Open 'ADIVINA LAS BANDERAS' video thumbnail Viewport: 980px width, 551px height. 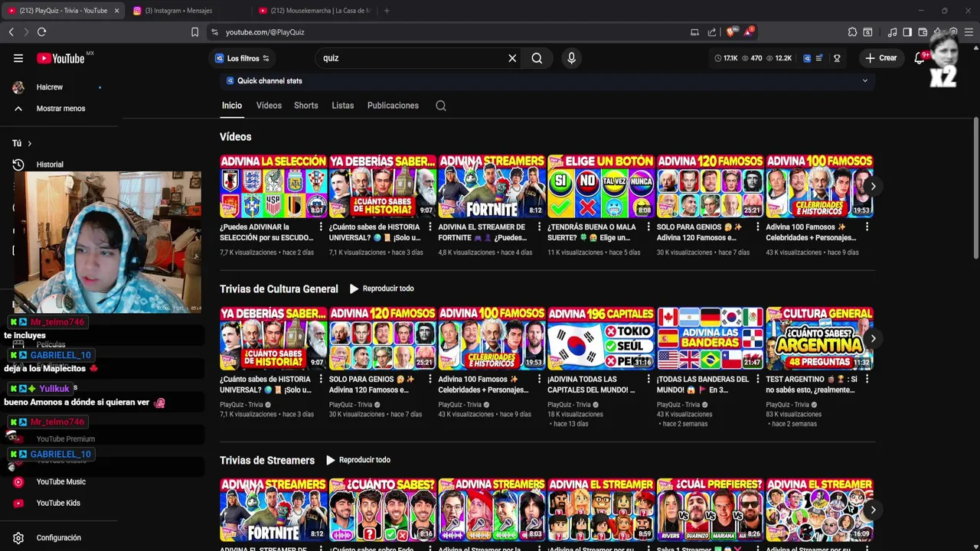click(x=710, y=338)
